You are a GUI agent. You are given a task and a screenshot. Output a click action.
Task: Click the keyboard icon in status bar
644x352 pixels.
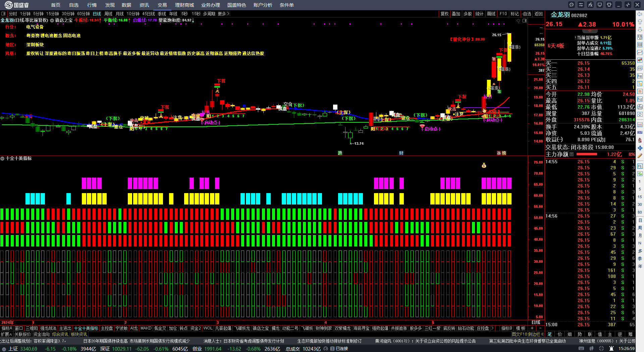[x=581, y=349]
